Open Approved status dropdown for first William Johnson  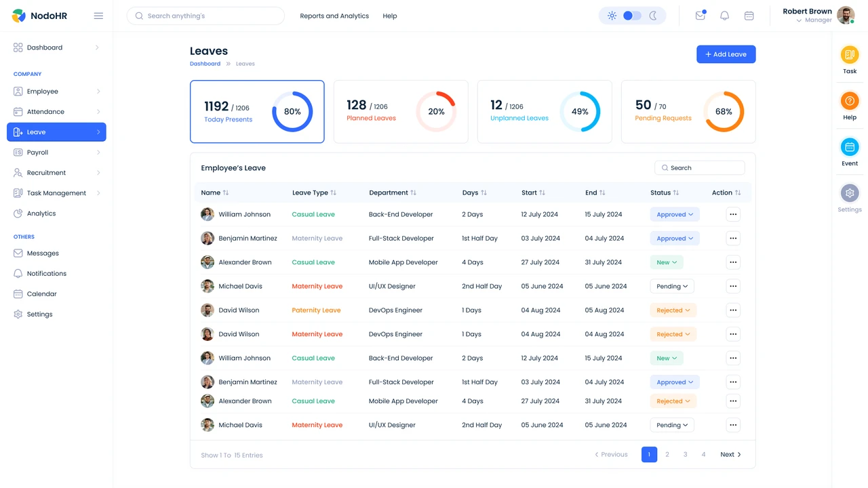675,214
